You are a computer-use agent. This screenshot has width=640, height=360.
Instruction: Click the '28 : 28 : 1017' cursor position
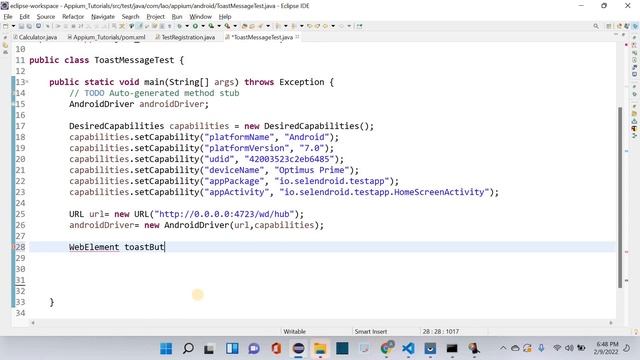(440, 331)
